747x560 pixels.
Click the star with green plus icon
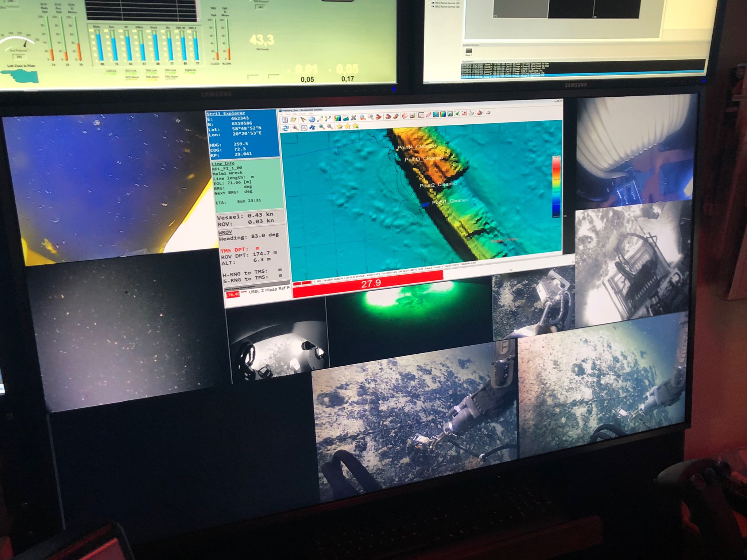(356, 126)
